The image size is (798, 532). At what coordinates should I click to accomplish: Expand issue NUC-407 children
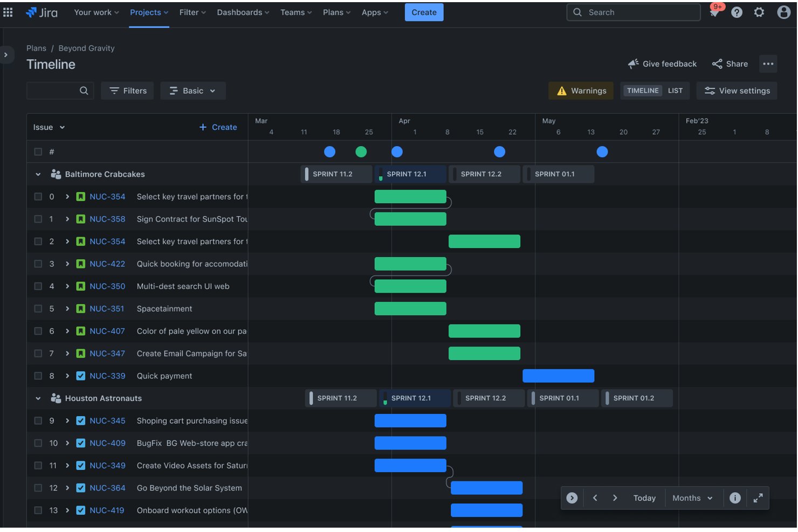pos(67,331)
